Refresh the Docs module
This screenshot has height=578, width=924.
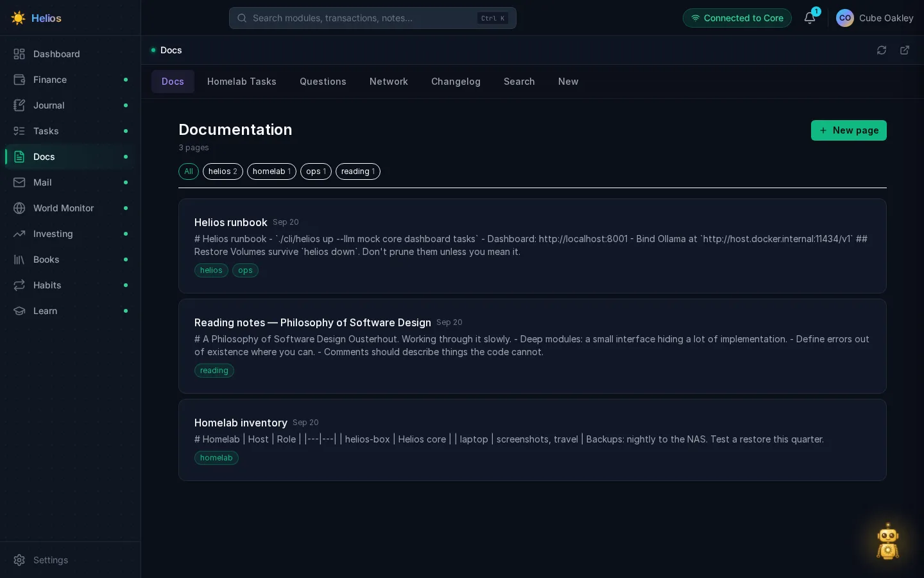882,50
